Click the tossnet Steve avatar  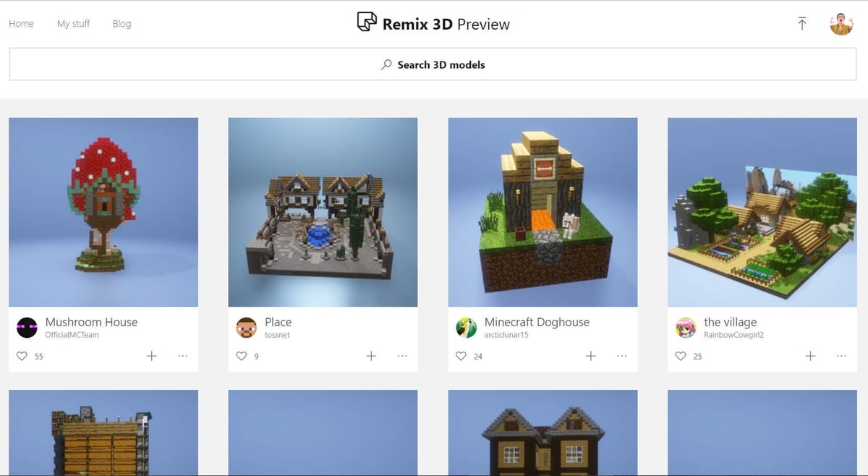(247, 328)
